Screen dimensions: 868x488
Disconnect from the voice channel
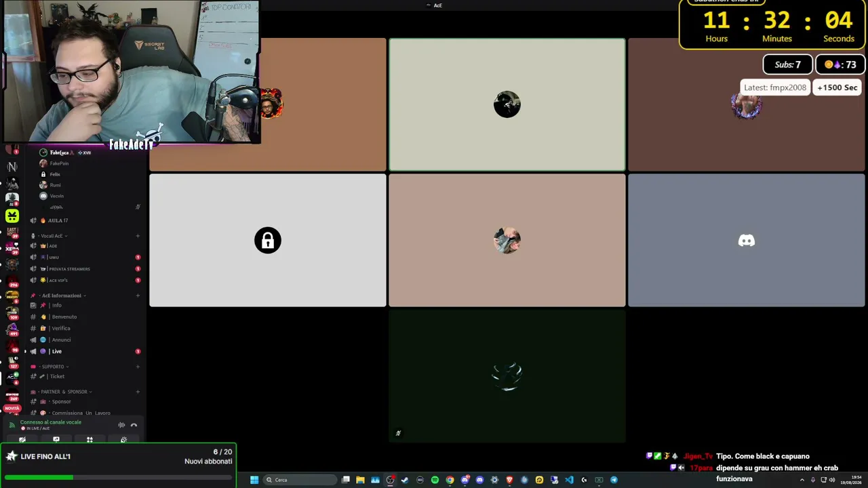(134, 425)
